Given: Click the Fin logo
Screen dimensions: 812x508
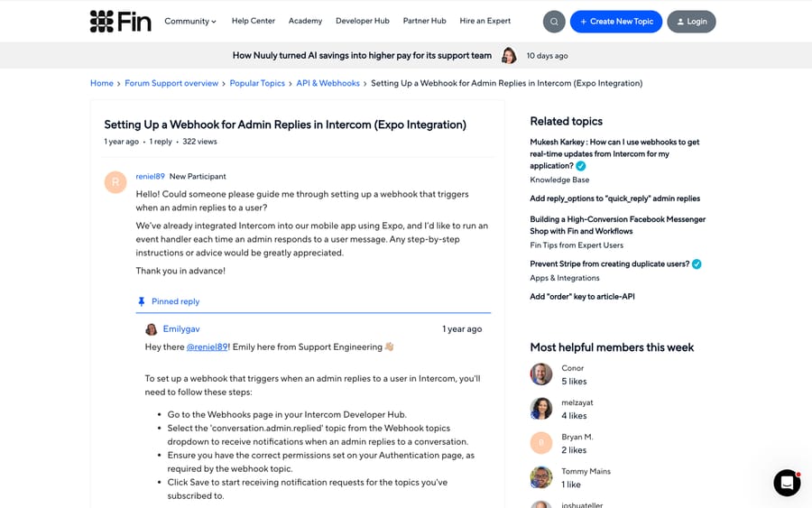Looking at the screenshot, I should point(121,22).
